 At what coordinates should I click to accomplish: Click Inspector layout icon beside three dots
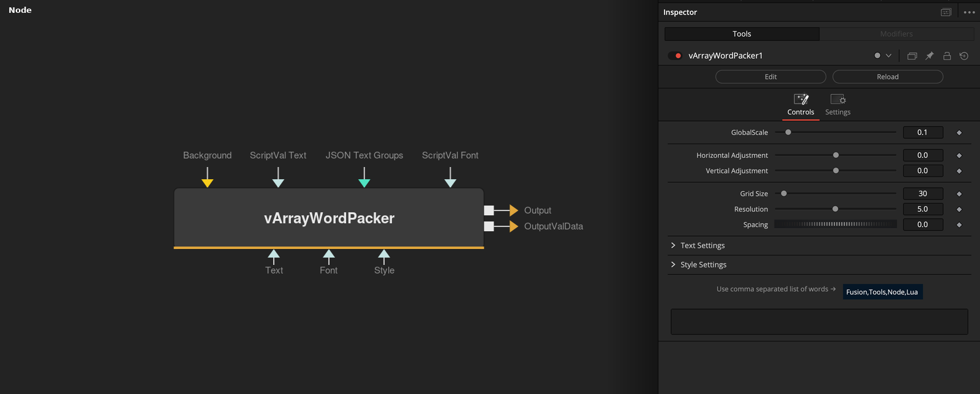click(946, 12)
